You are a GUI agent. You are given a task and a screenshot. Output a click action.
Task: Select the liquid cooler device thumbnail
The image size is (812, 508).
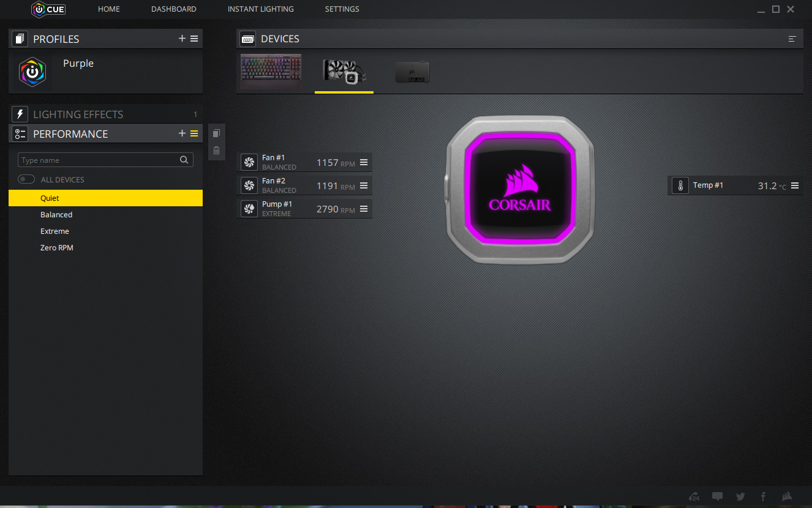(x=344, y=72)
